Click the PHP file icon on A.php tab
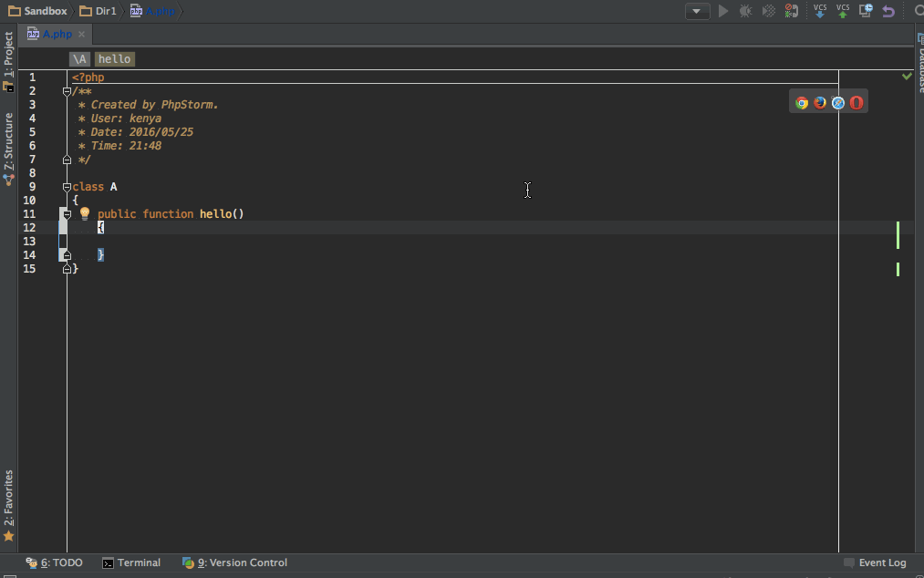Screen dimensions: 924x578 pyautogui.click(x=33, y=34)
